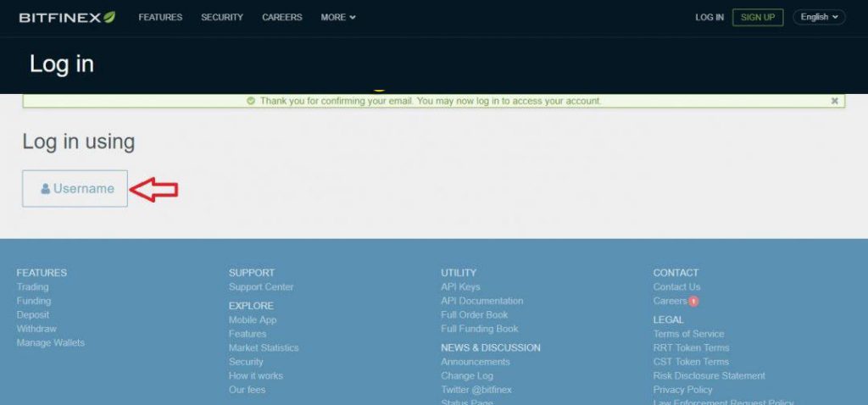Open the Full Funding Book link

tap(480, 329)
